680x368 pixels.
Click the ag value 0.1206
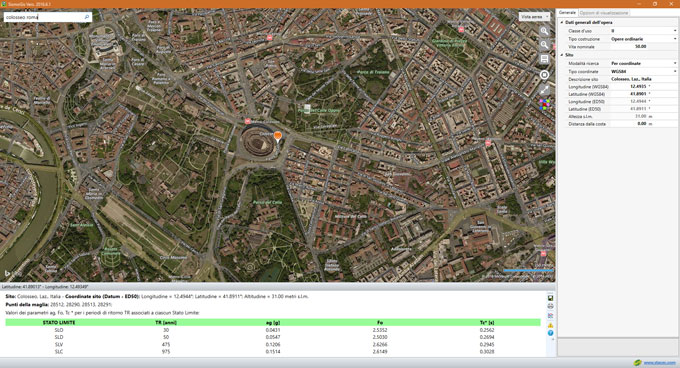(x=273, y=345)
